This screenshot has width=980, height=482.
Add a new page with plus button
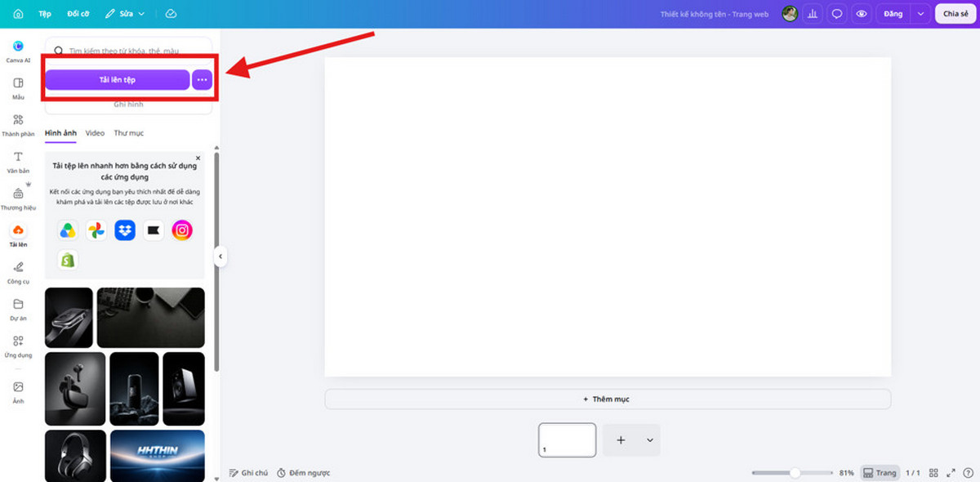621,440
